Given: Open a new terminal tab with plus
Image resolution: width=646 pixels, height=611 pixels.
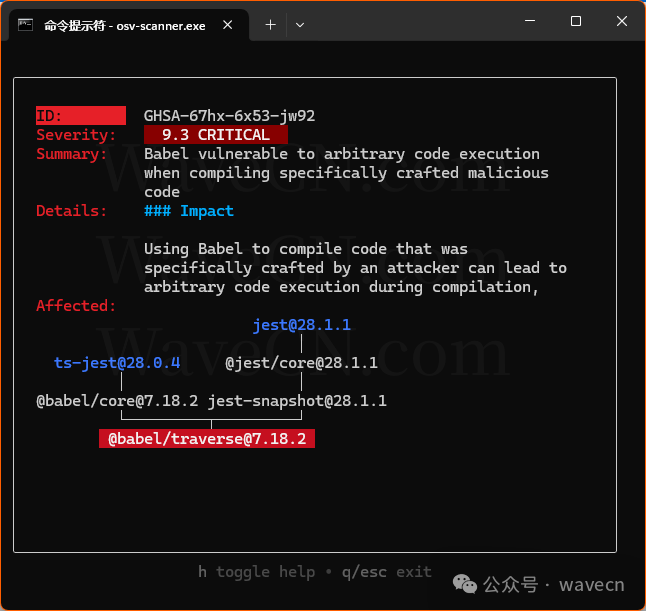Looking at the screenshot, I should tap(270, 25).
